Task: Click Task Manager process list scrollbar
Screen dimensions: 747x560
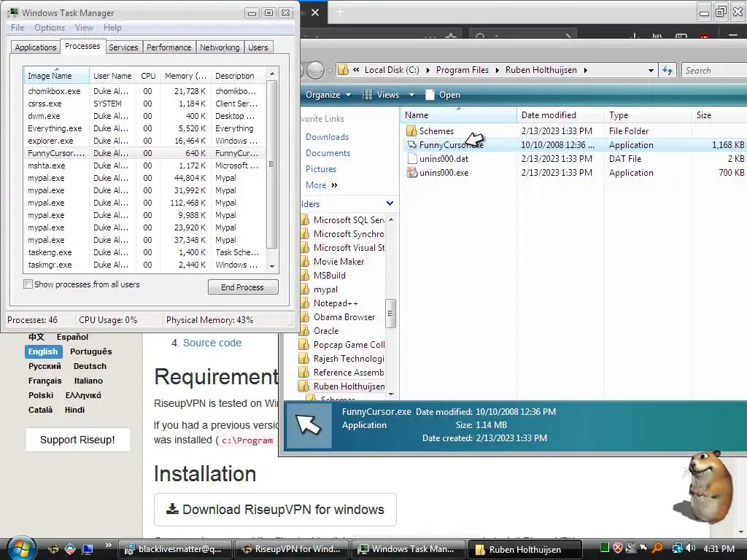Action: coord(271,165)
